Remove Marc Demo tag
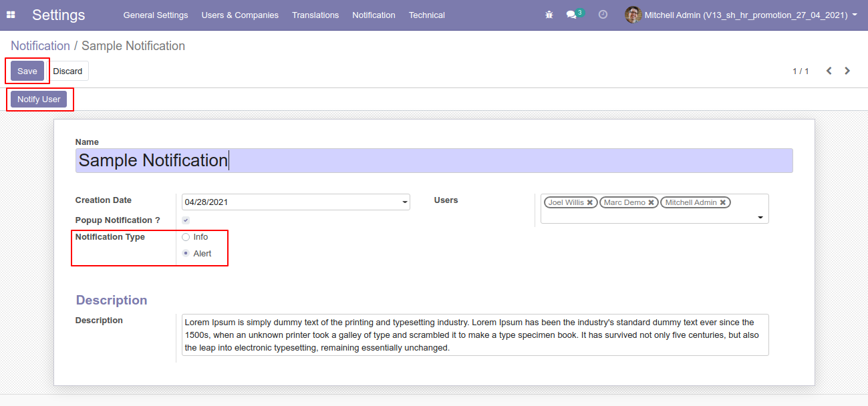868x406 pixels. click(x=651, y=202)
